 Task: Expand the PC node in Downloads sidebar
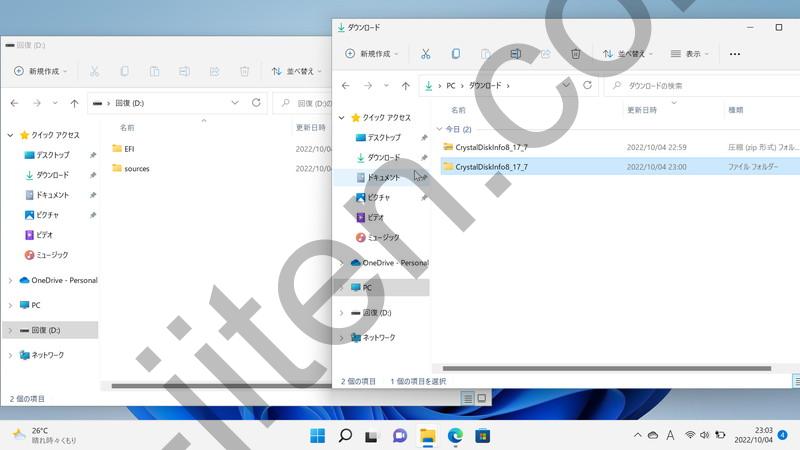tap(341, 288)
